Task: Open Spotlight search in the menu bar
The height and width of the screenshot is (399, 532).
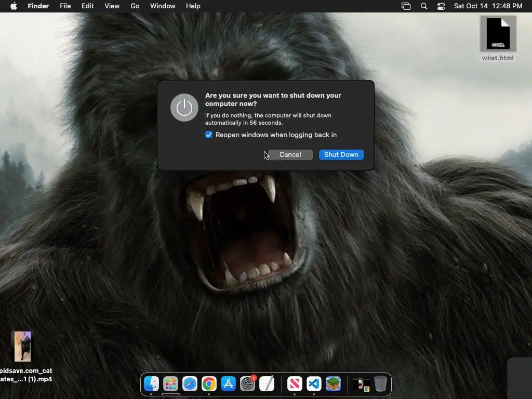Action: [424, 6]
